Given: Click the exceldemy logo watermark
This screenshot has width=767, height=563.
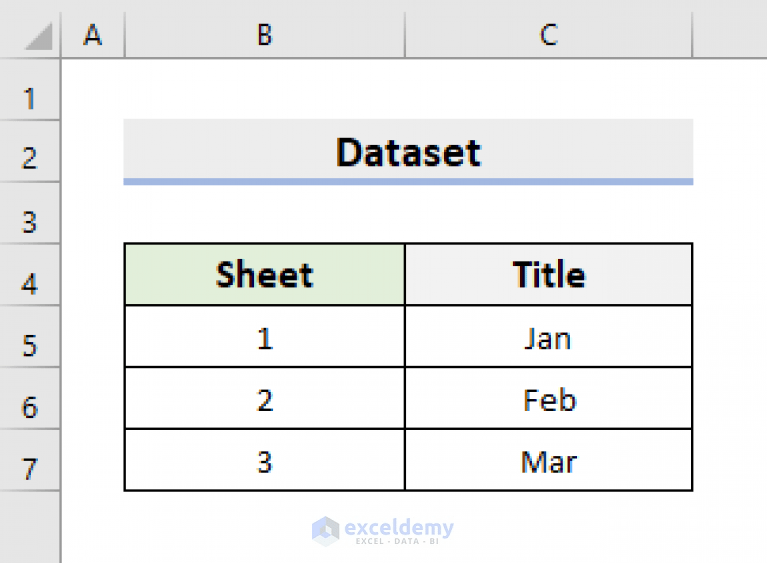Looking at the screenshot, I should (x=383, y=529).
